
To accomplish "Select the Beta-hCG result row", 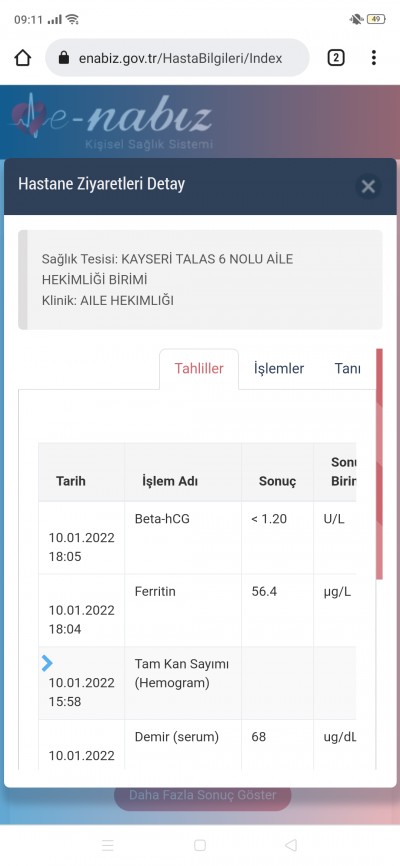I will tap(197, 537).
